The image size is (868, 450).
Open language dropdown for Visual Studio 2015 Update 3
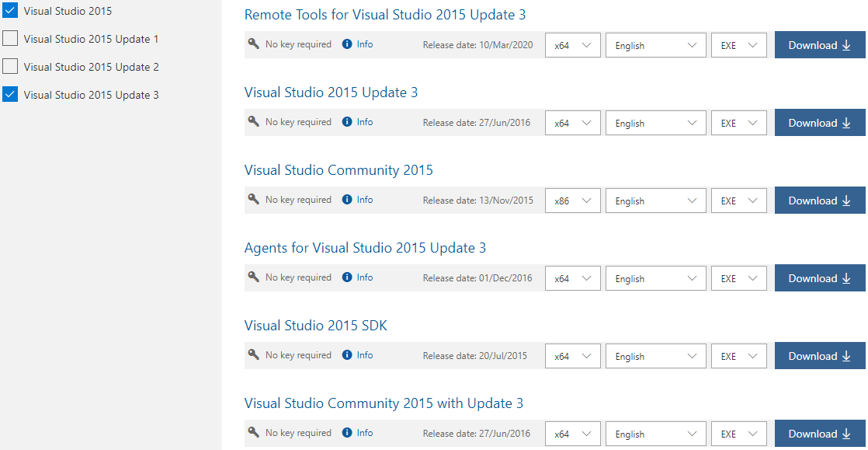[x=656, y=123]
